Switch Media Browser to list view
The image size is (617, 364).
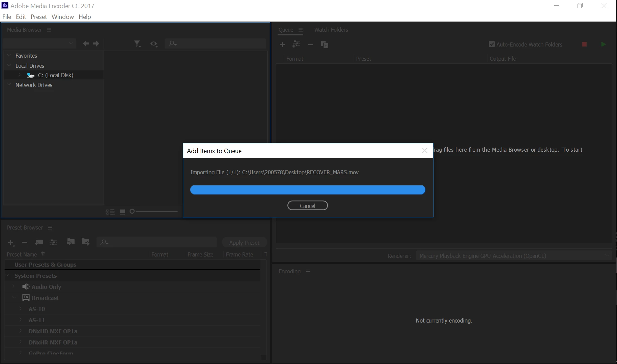[110, 212]
